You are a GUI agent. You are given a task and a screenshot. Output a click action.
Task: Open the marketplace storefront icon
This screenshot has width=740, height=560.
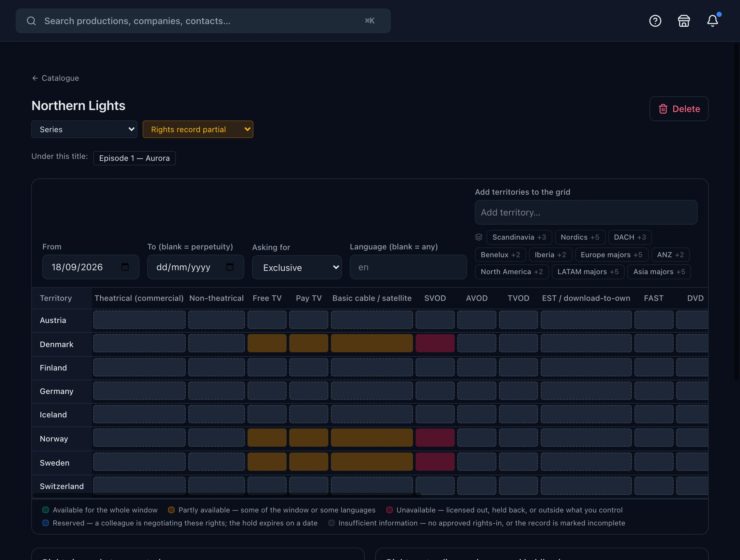point(684,21)
